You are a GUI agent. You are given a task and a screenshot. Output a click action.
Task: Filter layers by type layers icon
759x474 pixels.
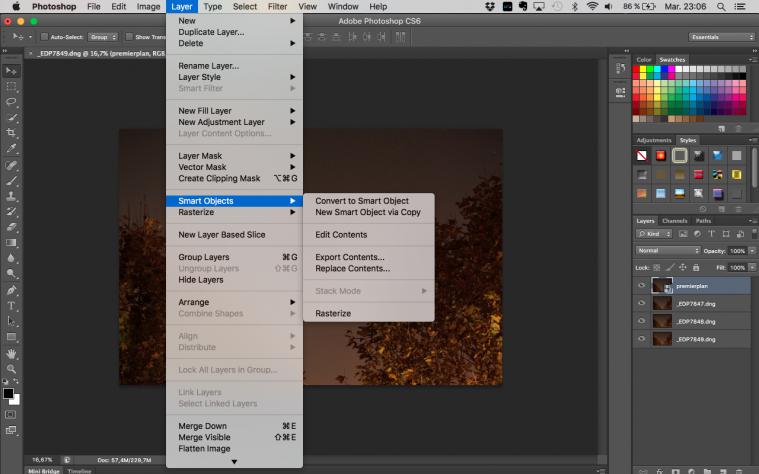(x=712, y=234)
